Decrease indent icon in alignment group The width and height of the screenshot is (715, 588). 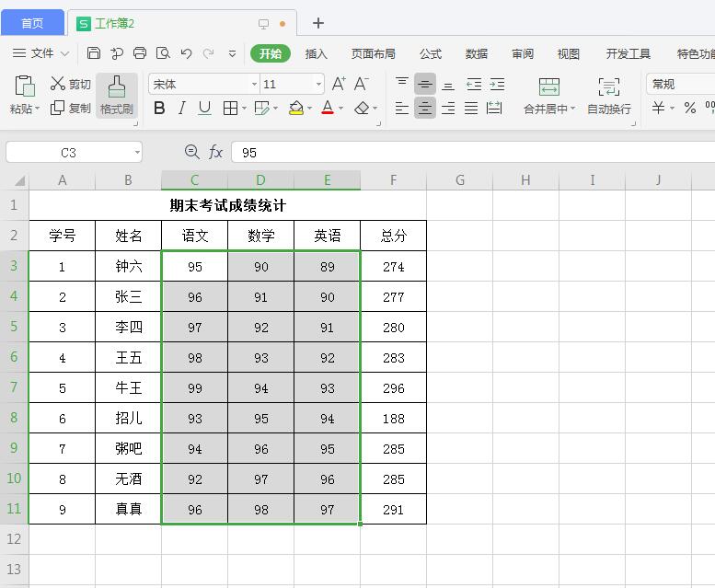pos(474,84)
